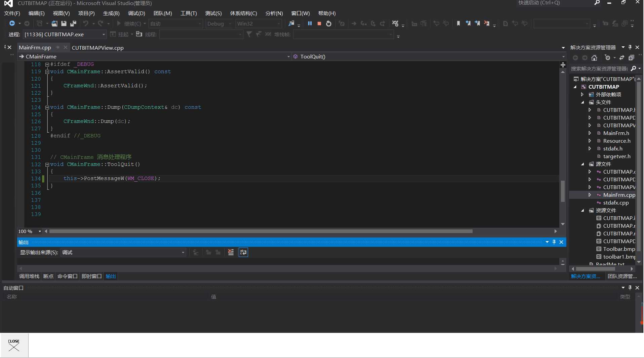This screenshot has width=644, height=358.
Task: Clear all output text
Action: 231,252
